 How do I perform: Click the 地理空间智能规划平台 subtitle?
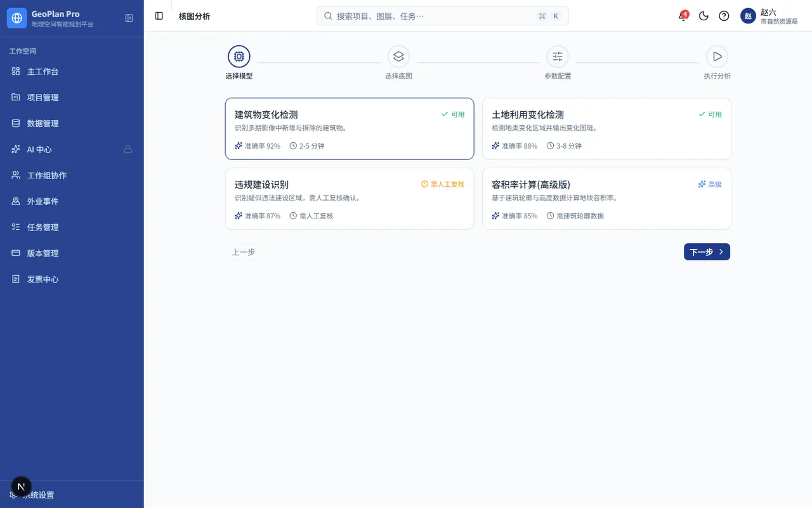click(x=62, y=24)
